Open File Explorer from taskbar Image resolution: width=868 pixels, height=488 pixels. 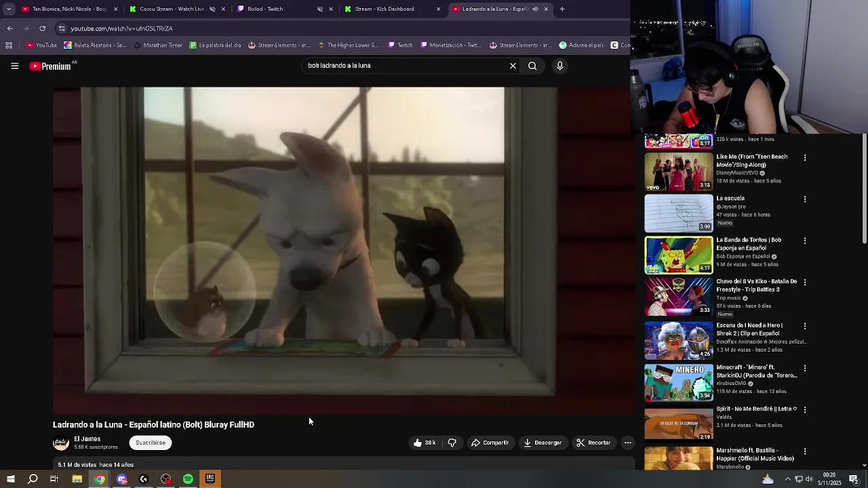(77, 479)
